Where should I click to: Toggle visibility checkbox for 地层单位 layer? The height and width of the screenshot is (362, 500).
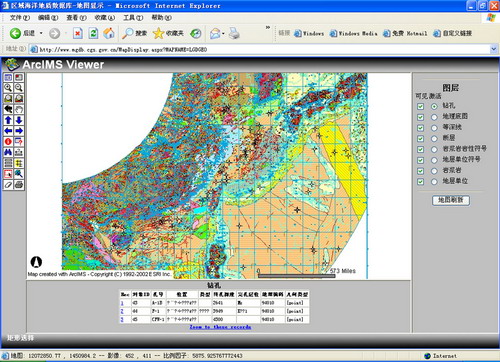[420, 182]
